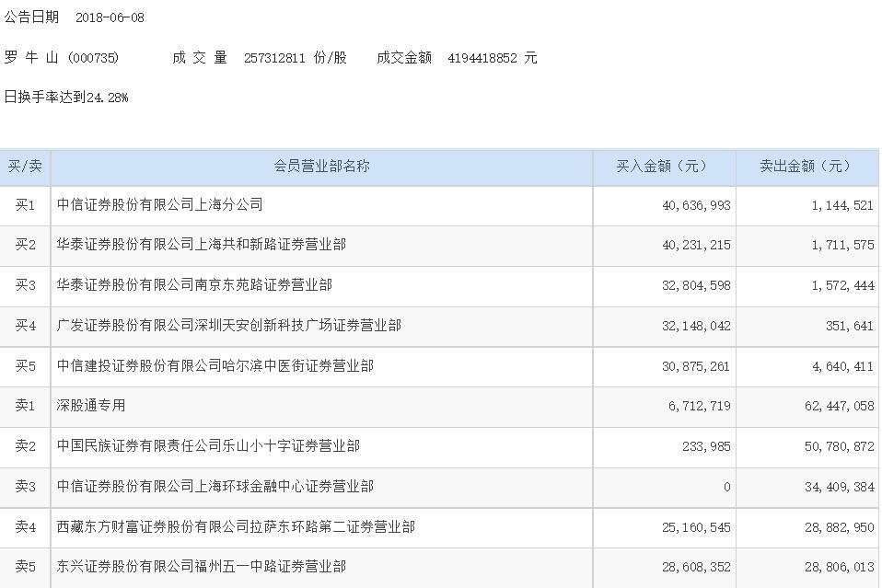The height and width of the screenshot is (588, 882).
Task: Click buy amount 6,712,719
Action: pyautogui.click(x=700, y=406)
